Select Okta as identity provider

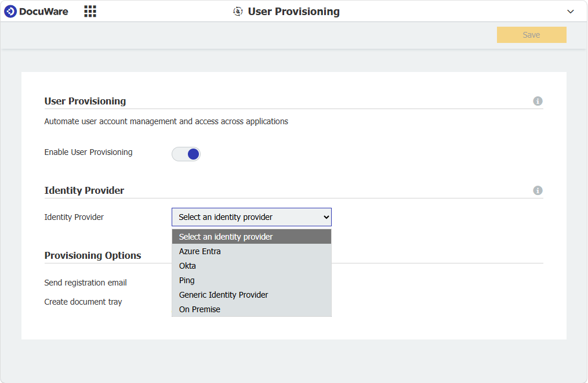coord(252,266)
